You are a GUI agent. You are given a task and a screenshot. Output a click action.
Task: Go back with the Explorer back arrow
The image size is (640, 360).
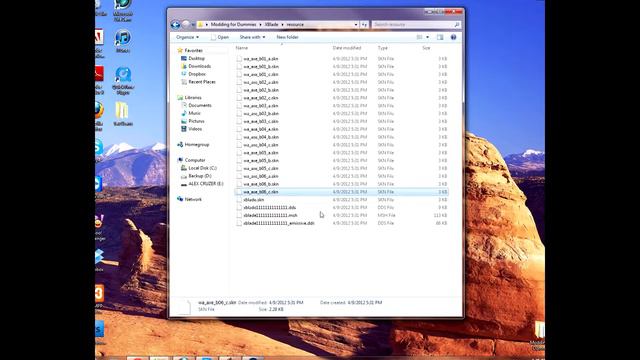[176, 24]
